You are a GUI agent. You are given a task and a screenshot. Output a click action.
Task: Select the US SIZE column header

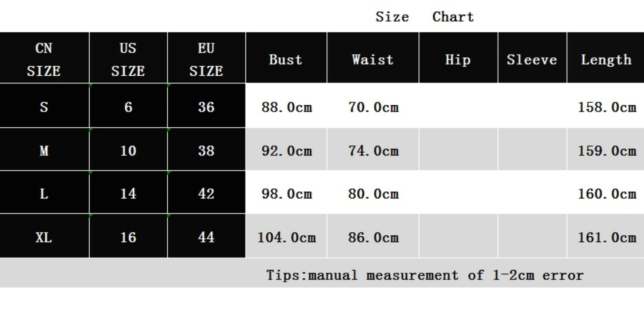point(128,60)
